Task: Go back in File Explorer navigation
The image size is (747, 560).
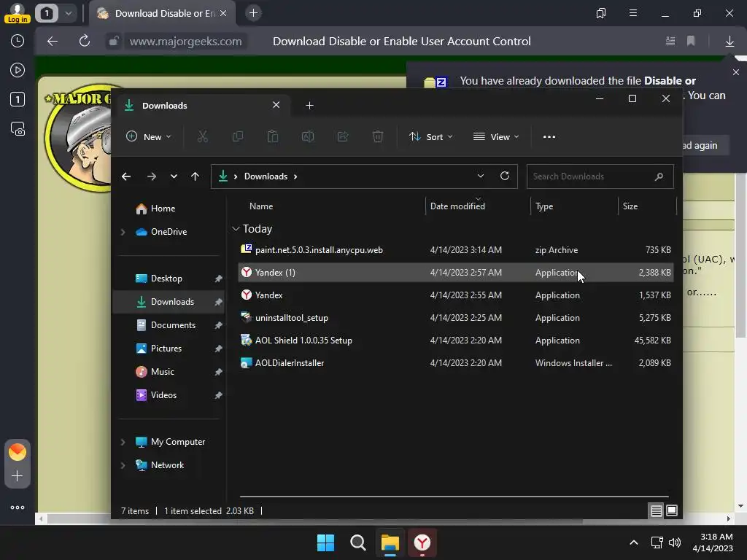Action: point(126,176)
